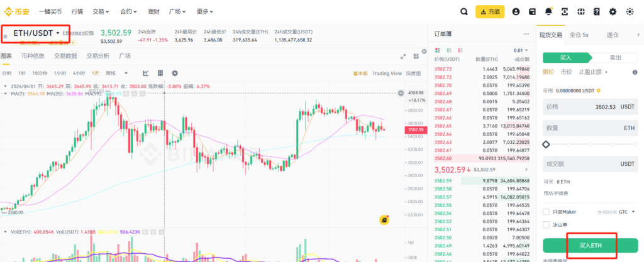Collapse the candle OHLC info row arrow
The image size is (644, 262).
5,86
